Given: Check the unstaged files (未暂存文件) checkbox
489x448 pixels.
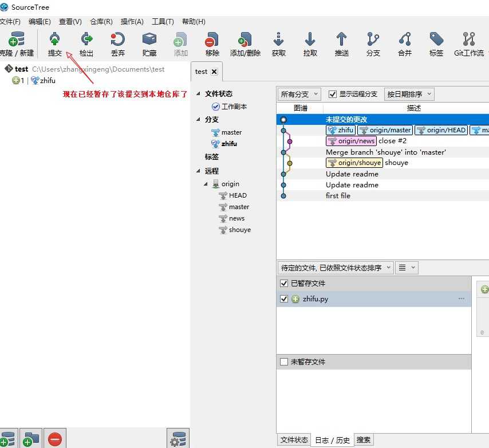Looking at the screenshot, I should [x=284, y=361].
